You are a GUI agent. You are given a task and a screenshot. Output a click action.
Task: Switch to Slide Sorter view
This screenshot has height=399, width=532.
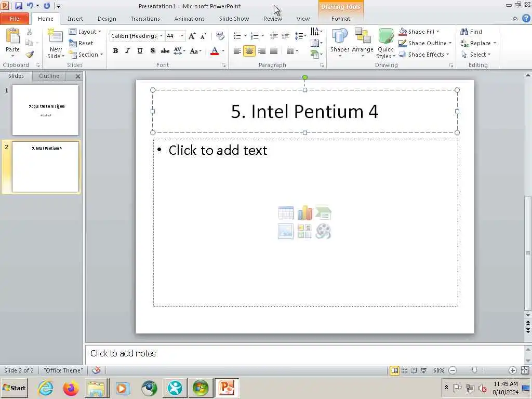coord(404,370)
